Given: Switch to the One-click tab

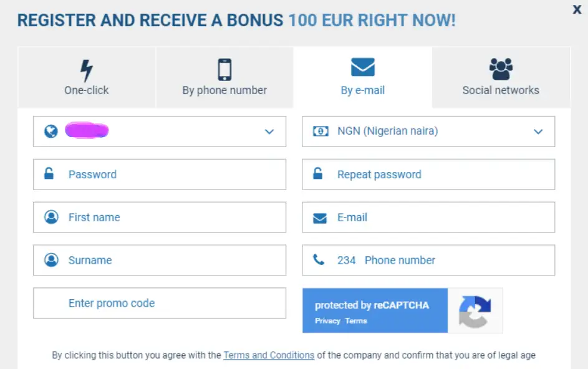Looking at the screenshot, I should tap(87, 77).
